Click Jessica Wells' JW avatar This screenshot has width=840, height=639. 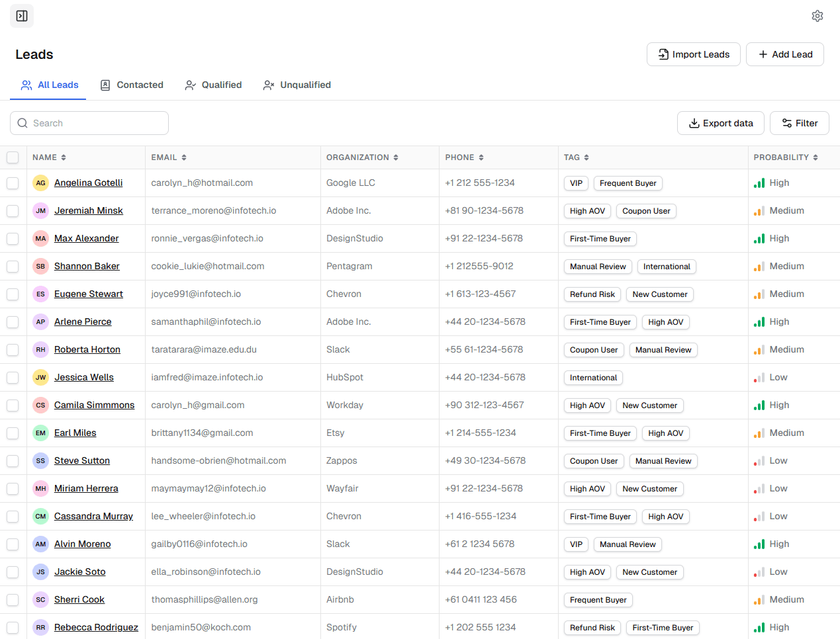point(40,378)
